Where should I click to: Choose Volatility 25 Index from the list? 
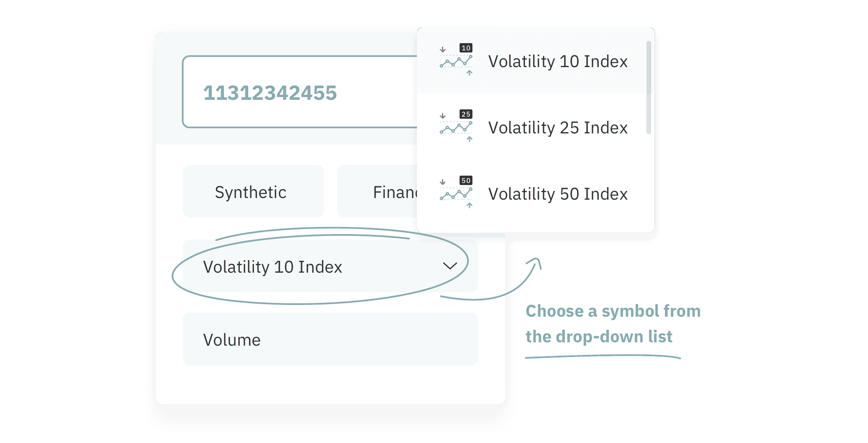(x=558, y=128)
